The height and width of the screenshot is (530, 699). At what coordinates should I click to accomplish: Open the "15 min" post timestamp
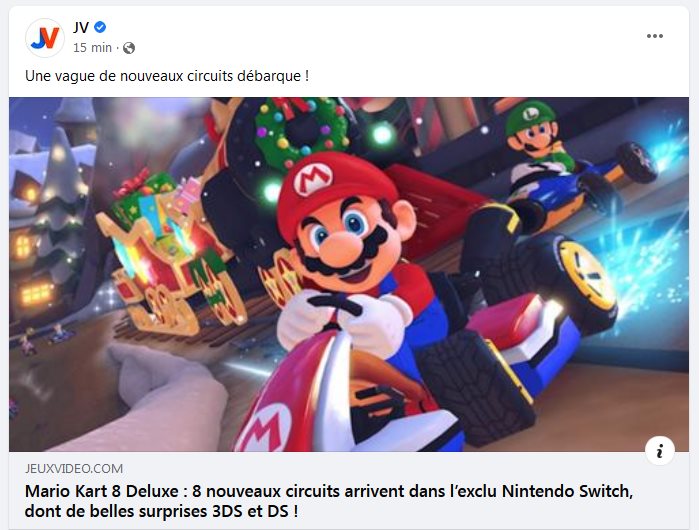pos(92,48)
